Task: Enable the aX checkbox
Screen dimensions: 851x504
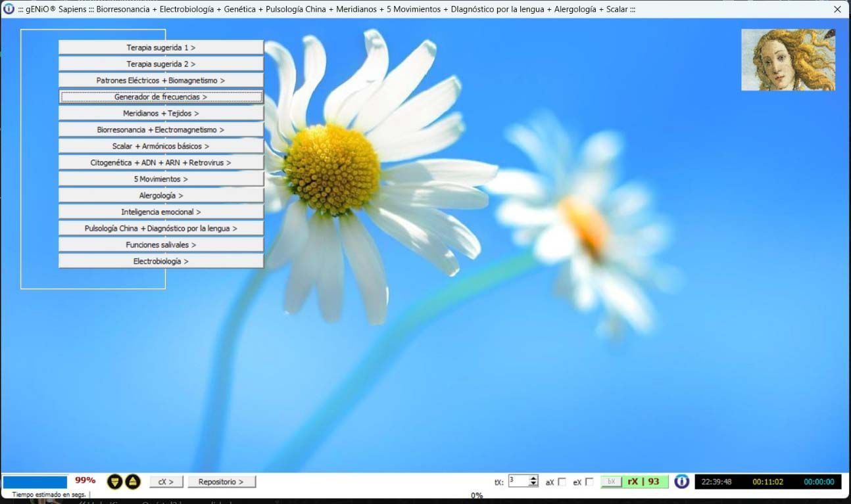Action: 562,482
